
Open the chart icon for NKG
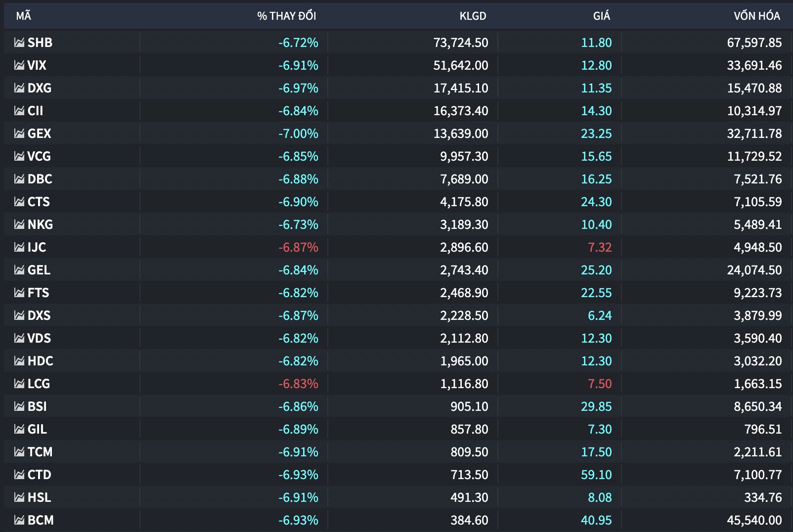click(x=19, y=224)
